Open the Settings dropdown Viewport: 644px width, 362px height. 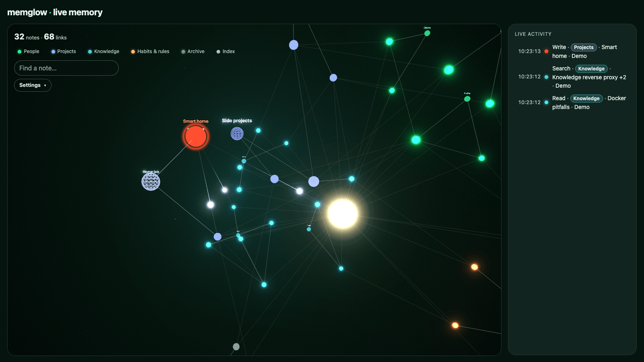click(x=33, y=85)
